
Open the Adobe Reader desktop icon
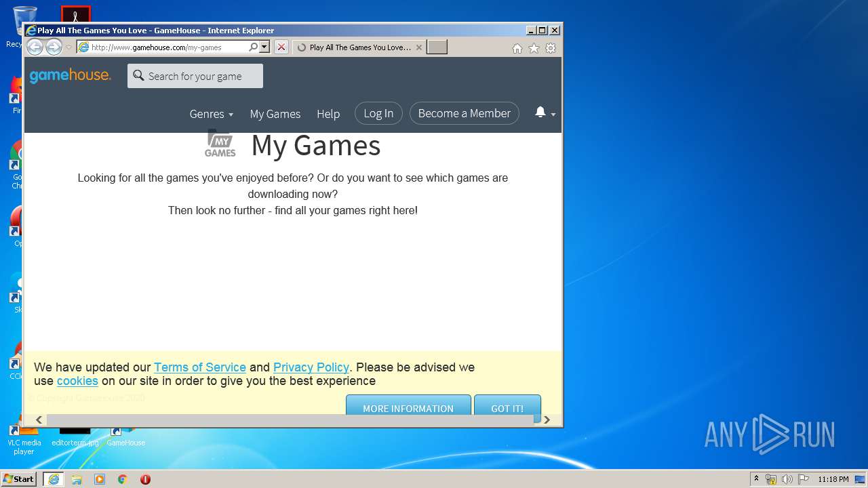pos(75,14)
